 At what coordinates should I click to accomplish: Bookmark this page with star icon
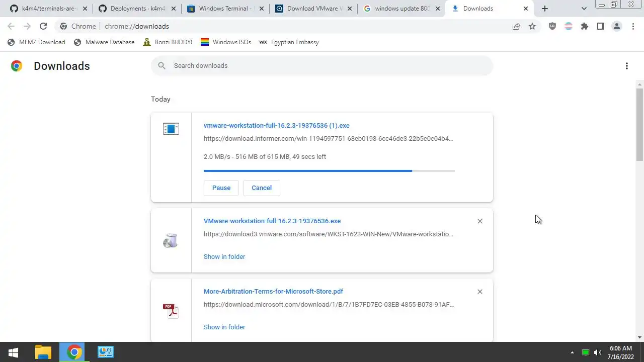(532, 26)
